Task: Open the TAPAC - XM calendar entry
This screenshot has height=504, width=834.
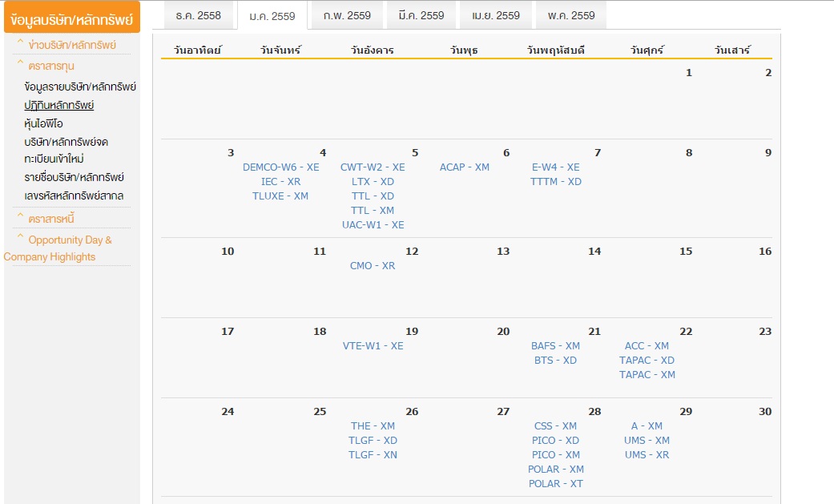Action: 647,375
